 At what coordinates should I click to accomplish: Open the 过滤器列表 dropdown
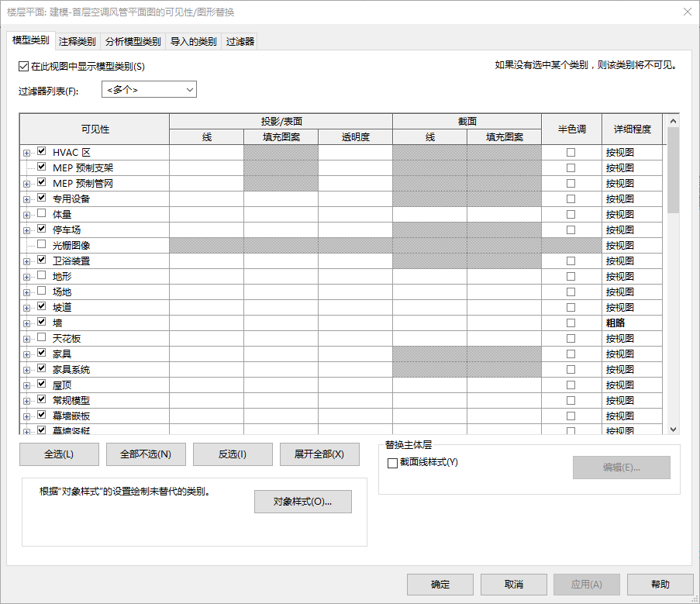(149, 89)
